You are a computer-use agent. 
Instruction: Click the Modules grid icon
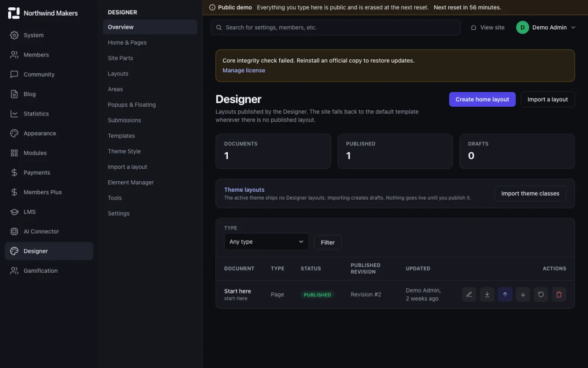[14, 153]
